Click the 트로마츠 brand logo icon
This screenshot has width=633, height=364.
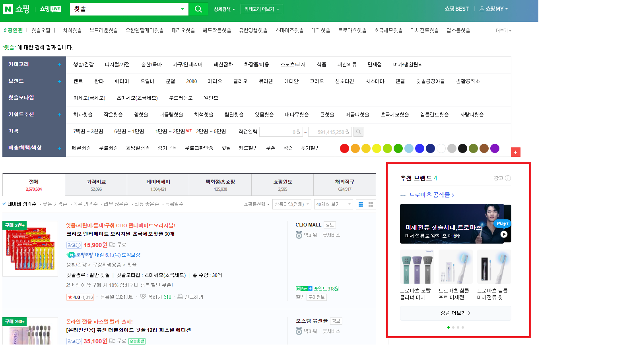(x=403, y=195)
